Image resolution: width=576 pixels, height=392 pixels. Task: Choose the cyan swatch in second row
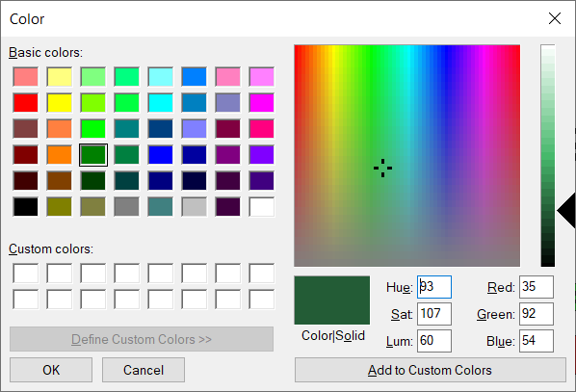pyautogui.click(x=161, y=102)
